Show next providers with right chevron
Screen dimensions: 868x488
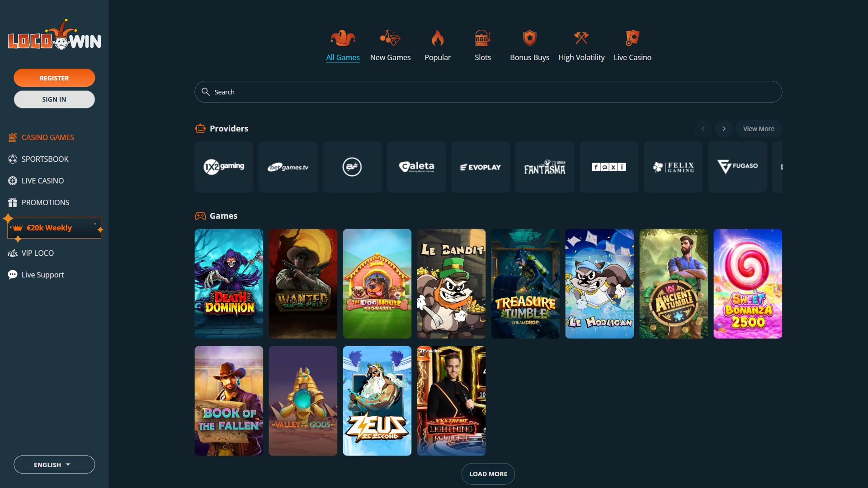point(724,129)
